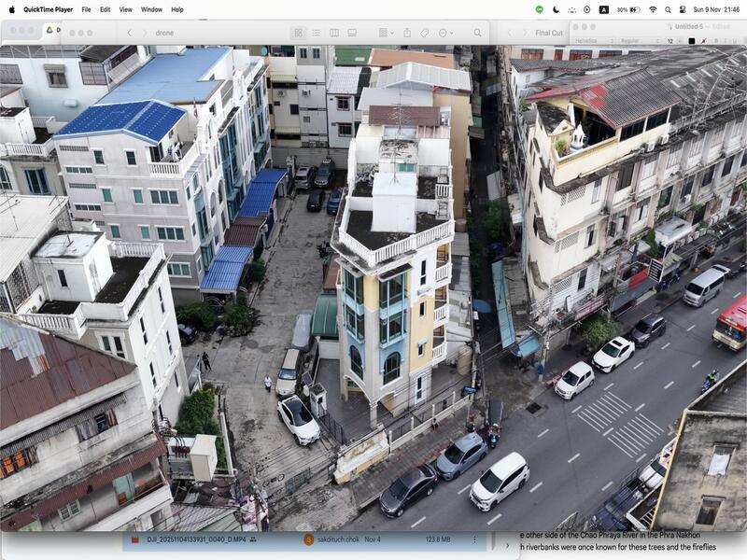747x560 pixels.
Task: Select the column view icon
Action: tap(333, 34)
